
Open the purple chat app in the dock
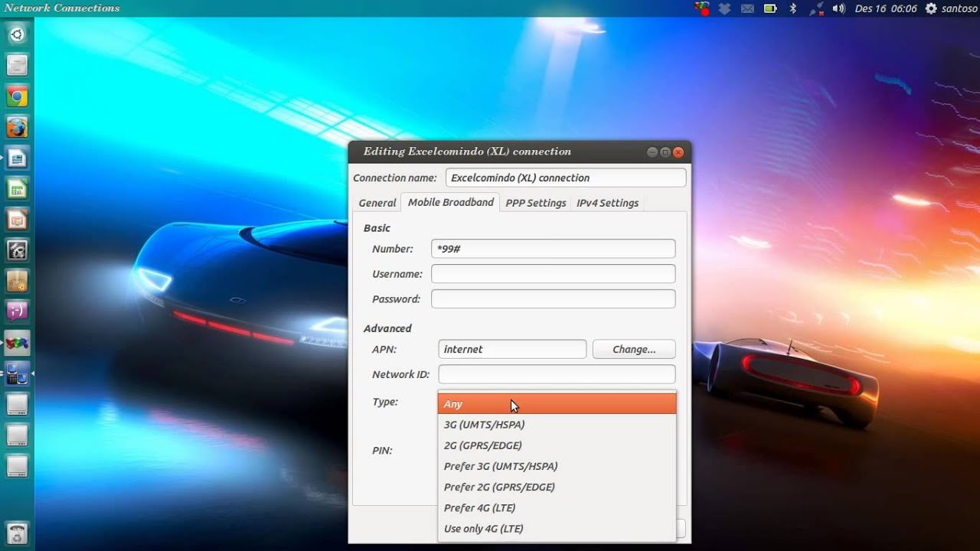tap(17, 311)
